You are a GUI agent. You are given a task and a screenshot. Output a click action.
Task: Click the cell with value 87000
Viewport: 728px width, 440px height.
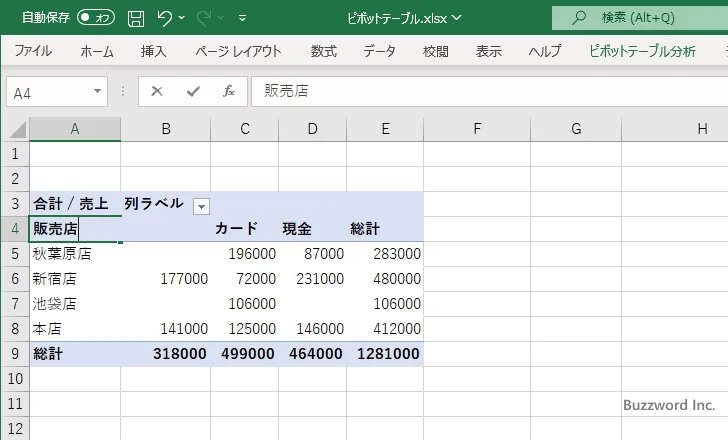coord(312,254)
